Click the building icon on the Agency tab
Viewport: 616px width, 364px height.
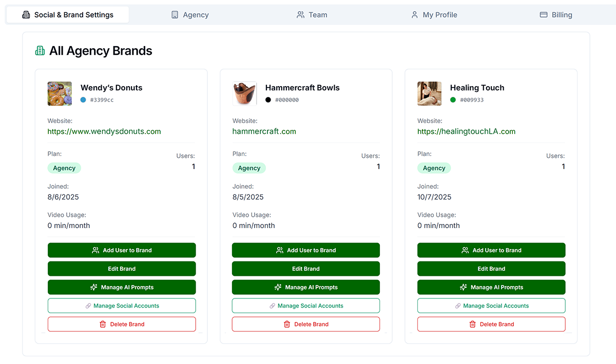[175, 15]
